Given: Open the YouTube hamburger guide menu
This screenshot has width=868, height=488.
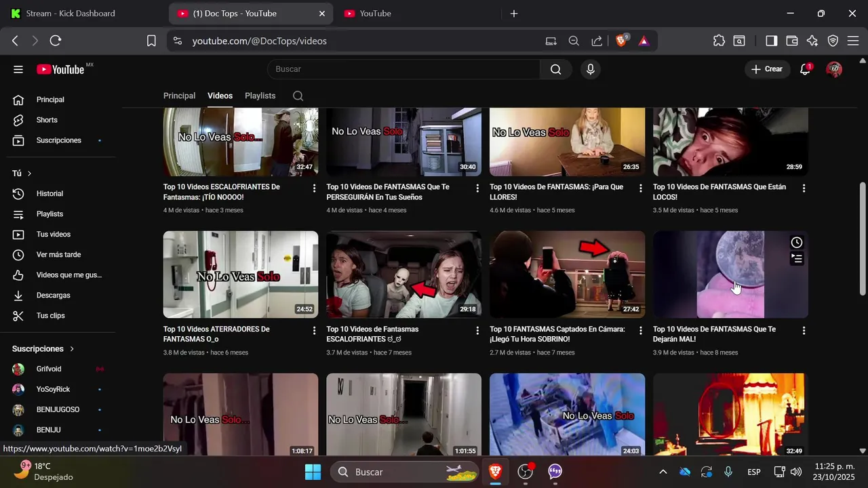Looking at the screenshot, I should point(18,69).
